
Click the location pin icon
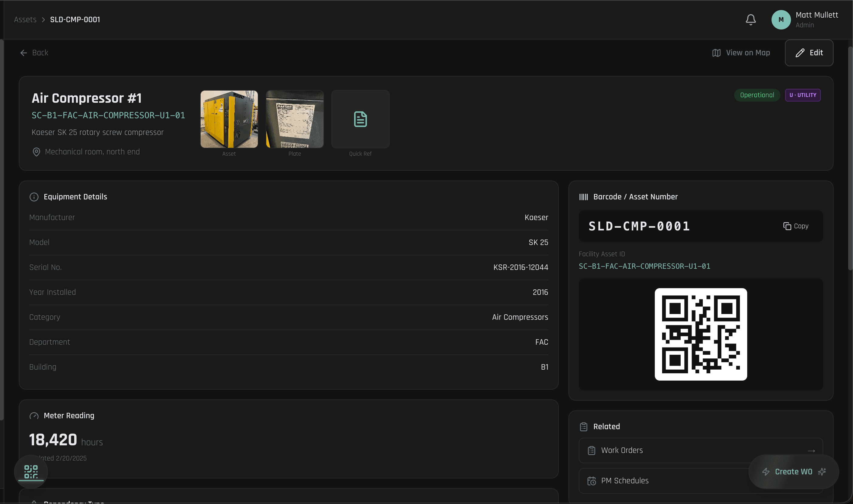(36, 152)
